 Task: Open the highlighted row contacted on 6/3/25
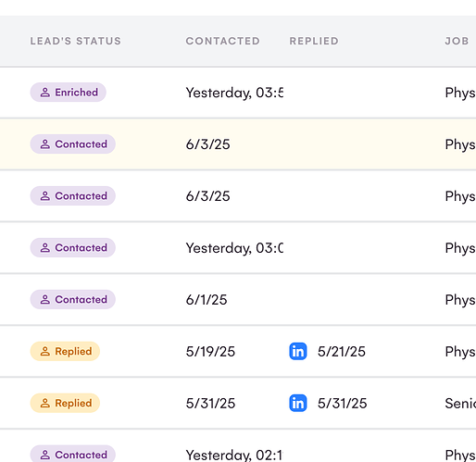pos(238,144)
